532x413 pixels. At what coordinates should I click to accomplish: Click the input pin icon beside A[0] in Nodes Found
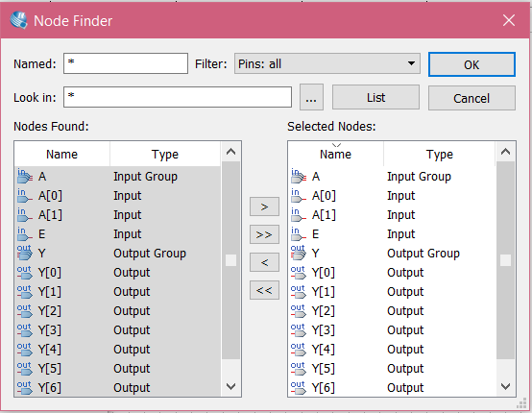click(x=25, y=195)
